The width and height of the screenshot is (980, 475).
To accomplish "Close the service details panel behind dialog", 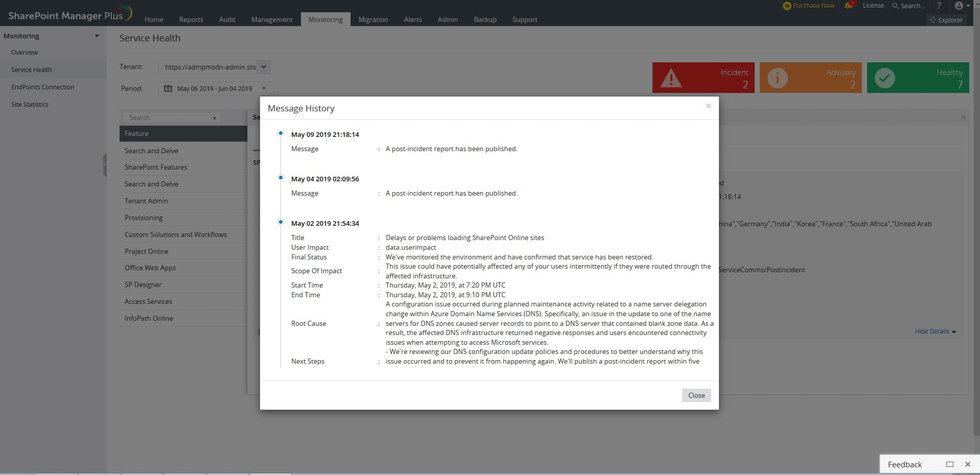I will 963,117.
